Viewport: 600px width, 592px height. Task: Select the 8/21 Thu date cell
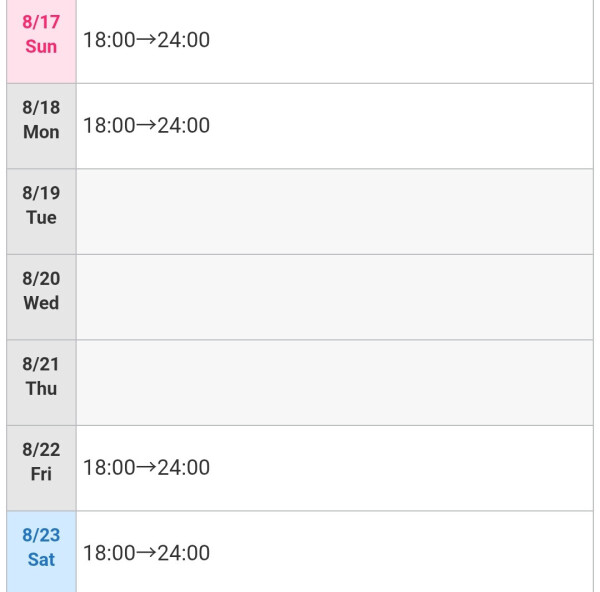(41, 383)
